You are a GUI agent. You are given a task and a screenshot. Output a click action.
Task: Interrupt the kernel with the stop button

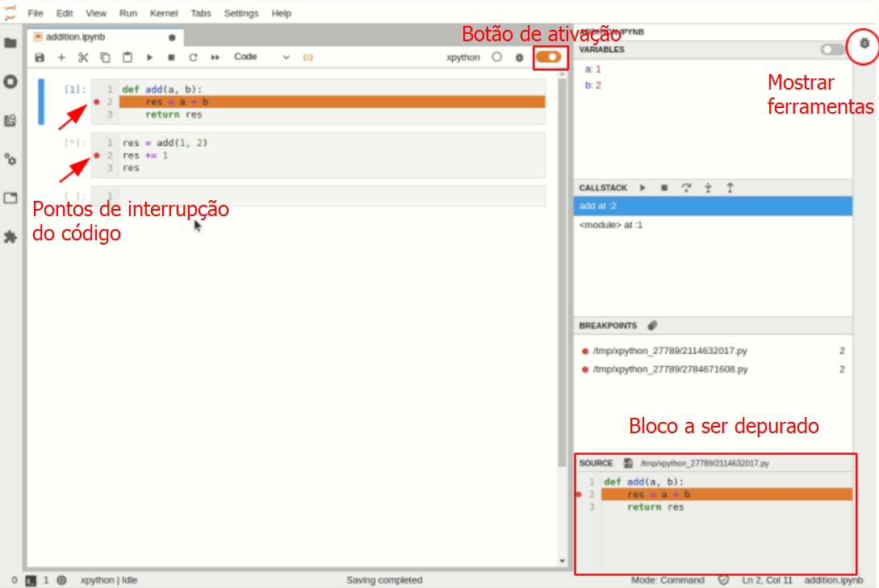[x=172, y=57]
